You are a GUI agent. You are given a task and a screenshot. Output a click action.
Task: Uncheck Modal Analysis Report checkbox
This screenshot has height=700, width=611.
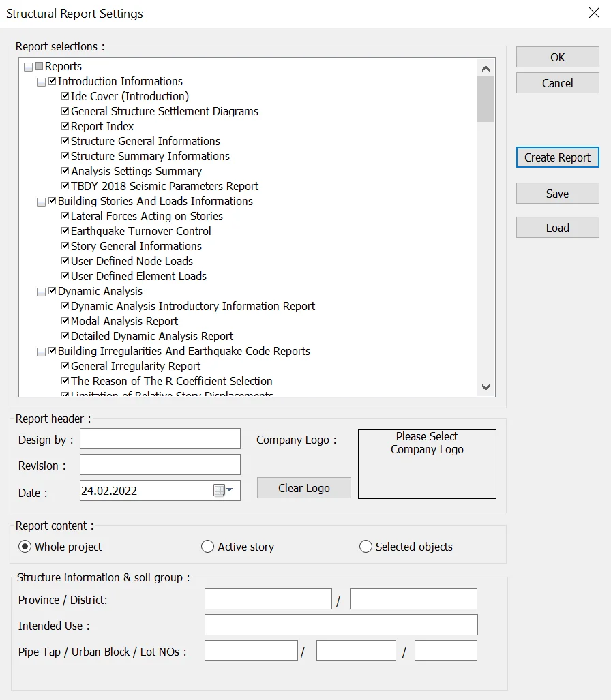(x=65, y=321)
